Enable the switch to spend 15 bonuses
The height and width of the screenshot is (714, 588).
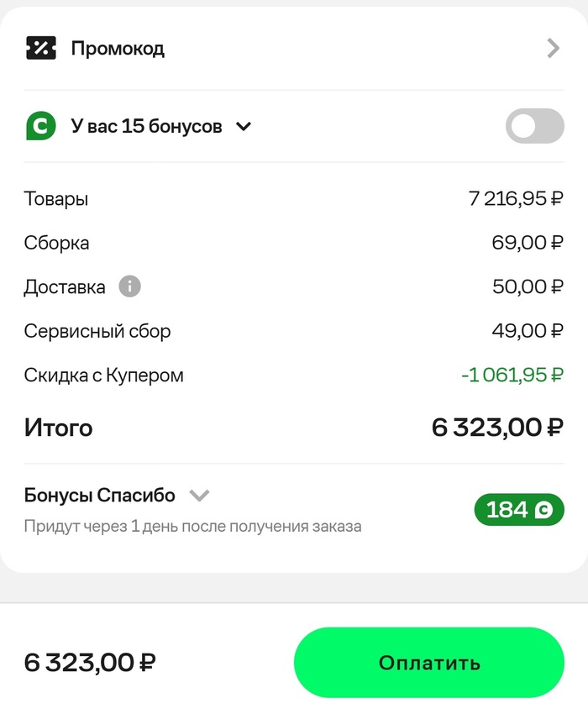[534, 126]
